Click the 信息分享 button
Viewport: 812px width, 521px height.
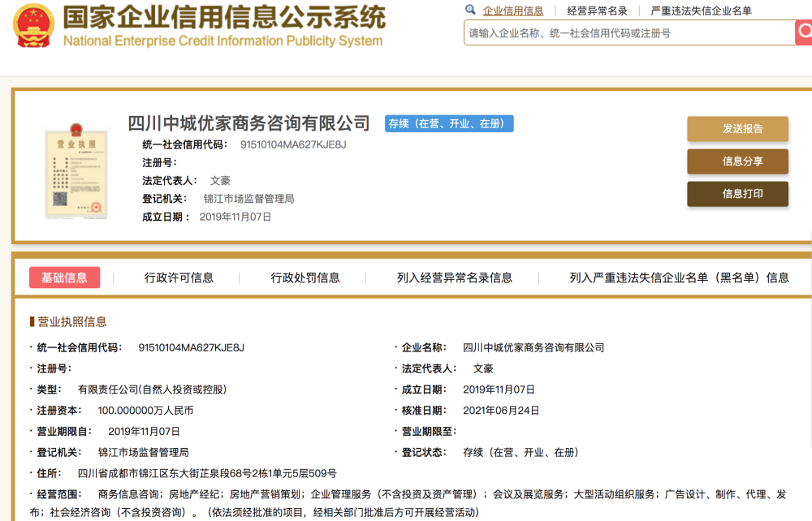(x=737, y=161)
